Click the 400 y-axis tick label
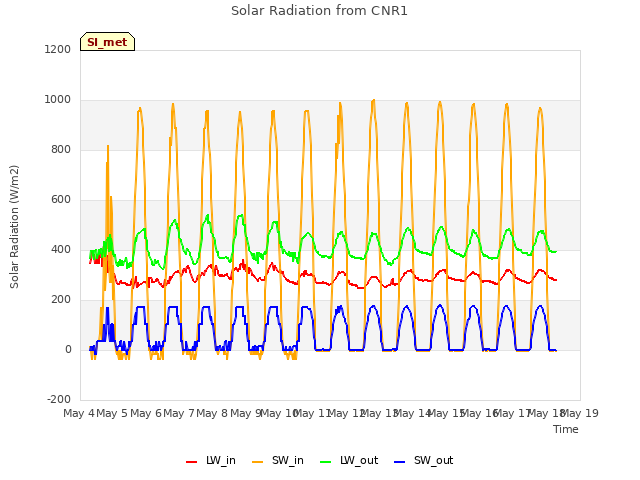 (x=61, y=249)
